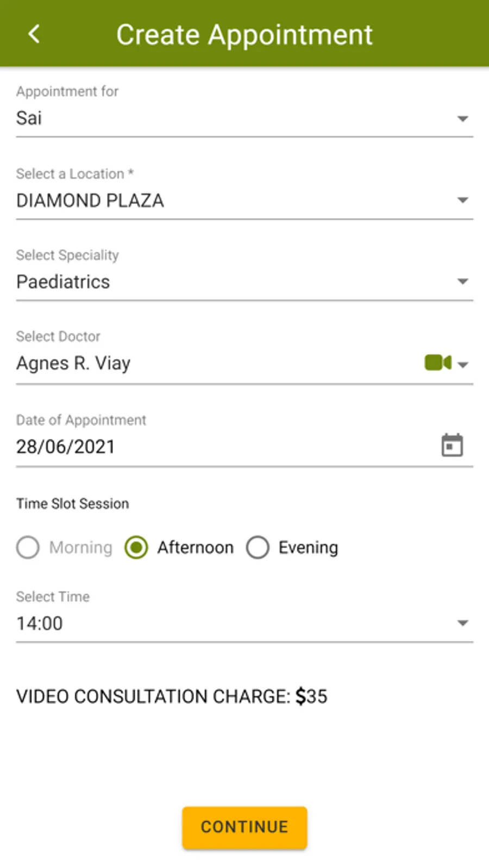This screenshot has width=489, height=868.
Task: Tap the CONTINUE button
Action: pyautogui.click(x=244, y=827)
